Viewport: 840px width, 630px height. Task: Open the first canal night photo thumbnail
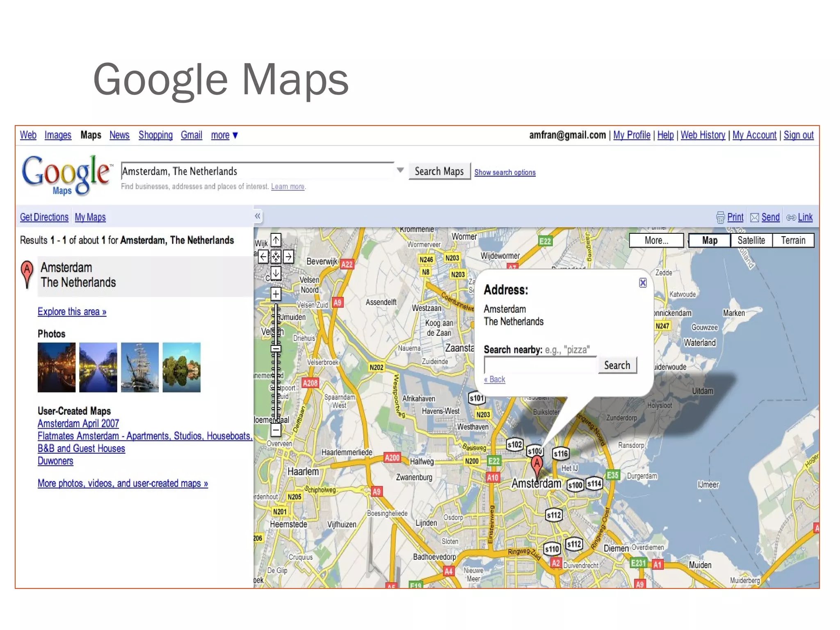point(57,367)
